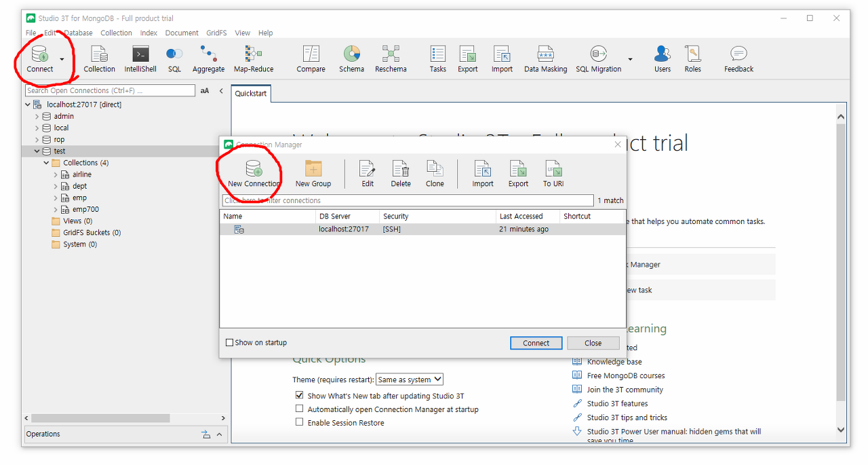Open the Collection menu
868x465 pixels.
tap(116, 33)
